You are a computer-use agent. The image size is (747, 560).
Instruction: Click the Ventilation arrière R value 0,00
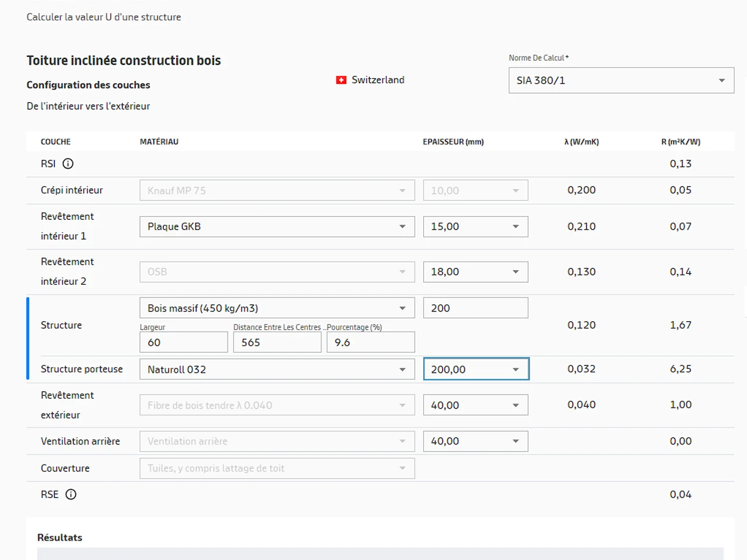coord(681,441)
